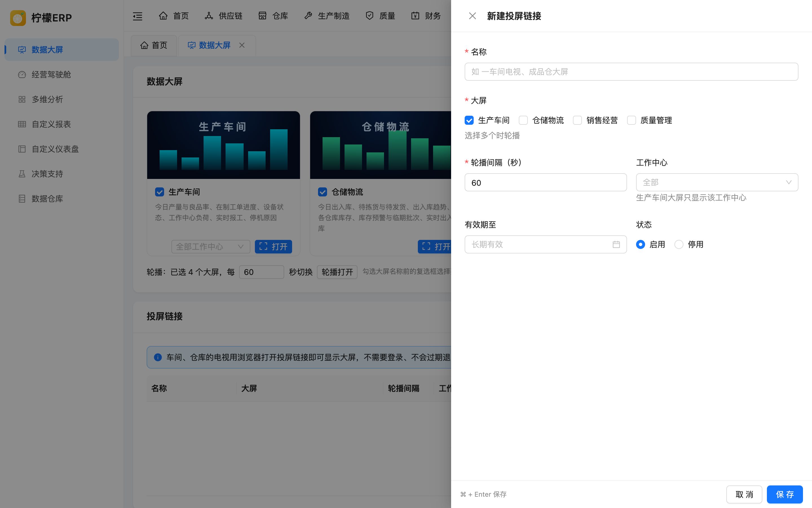Viewport: 812px width, 508px height.
Task: Click the 首页 house icon in the top navigation
Action: click(x=163, y=16)
